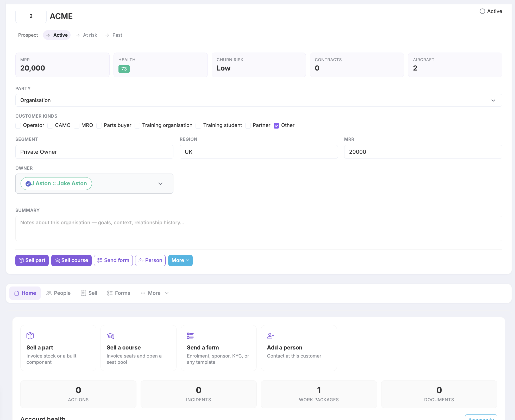Click the MRR input showing 20000
The image size is (515, 420).
click(423, 152)
